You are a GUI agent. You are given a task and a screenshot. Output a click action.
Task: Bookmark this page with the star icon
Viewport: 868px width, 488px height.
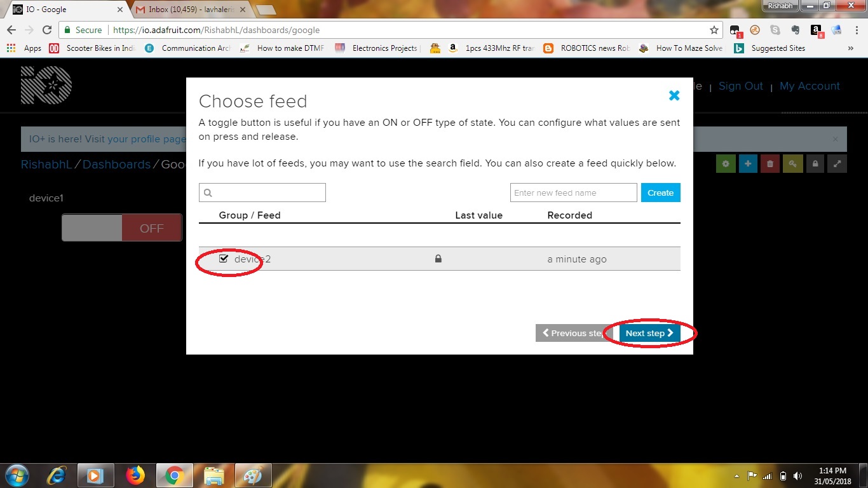(x=714, y=30)
